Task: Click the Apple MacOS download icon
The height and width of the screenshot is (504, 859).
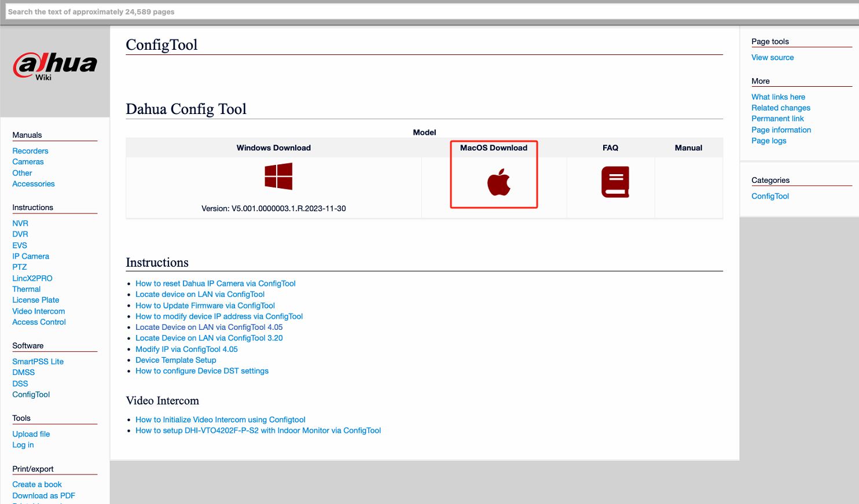Action: click(498, 182)
